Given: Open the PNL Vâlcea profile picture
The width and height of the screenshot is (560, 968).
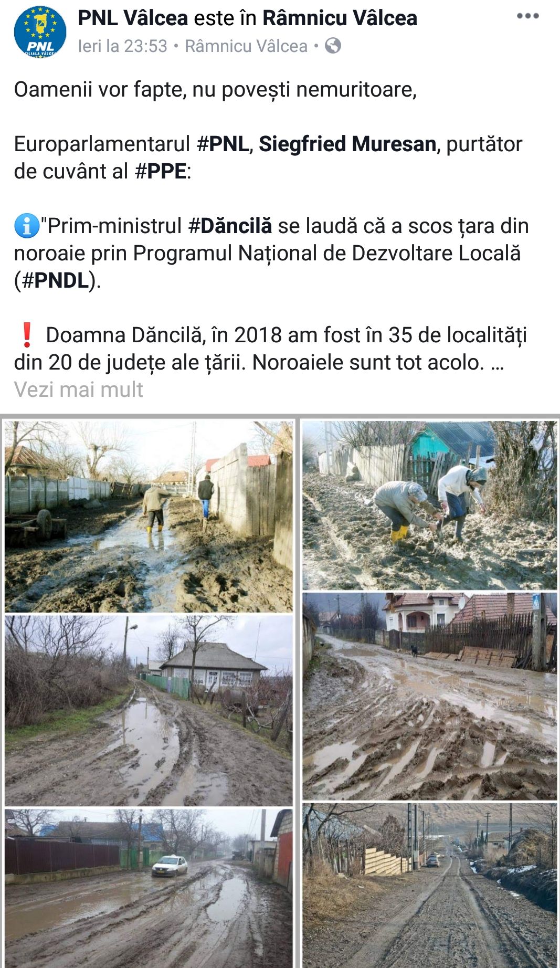Looking at the screenshot, I should coord(40,31).
